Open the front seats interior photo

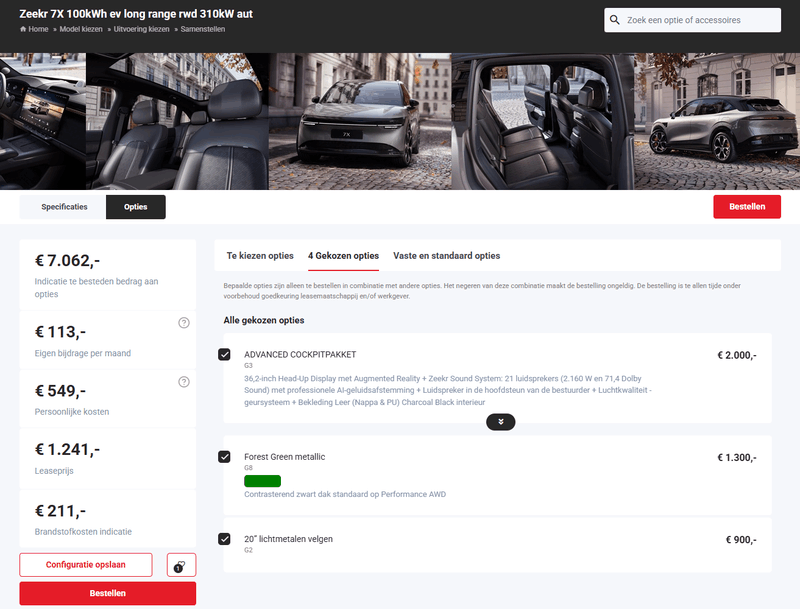click(177, 121)
